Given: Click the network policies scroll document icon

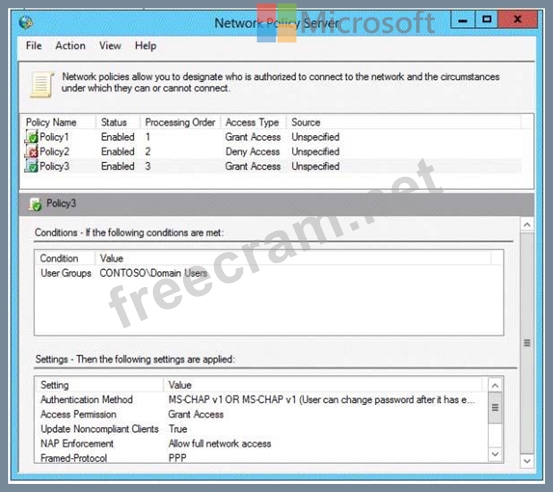Looking at the screenshot, I should (x=42, y=85).
